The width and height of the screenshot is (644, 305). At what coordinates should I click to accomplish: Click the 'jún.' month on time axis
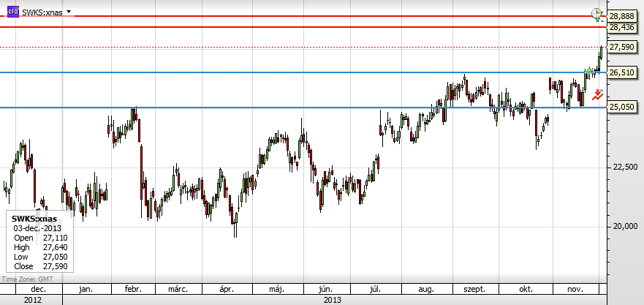(326, 290)
